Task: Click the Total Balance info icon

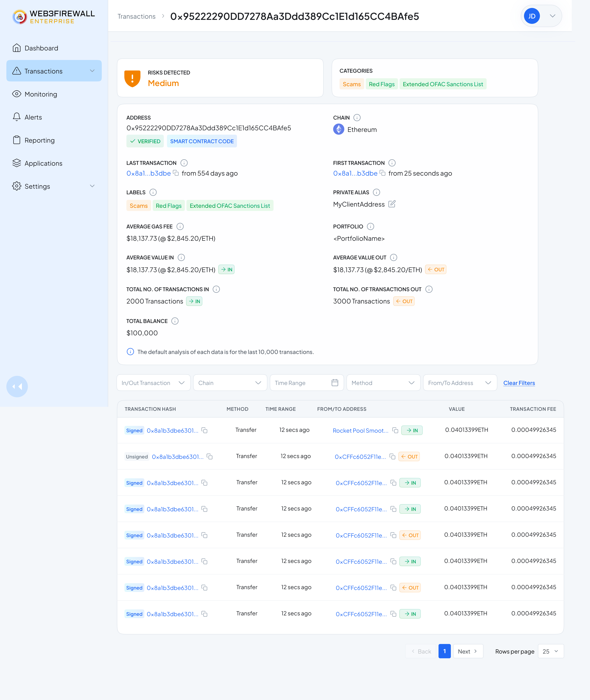Action: pyautogui.click(x=175, y=321)
